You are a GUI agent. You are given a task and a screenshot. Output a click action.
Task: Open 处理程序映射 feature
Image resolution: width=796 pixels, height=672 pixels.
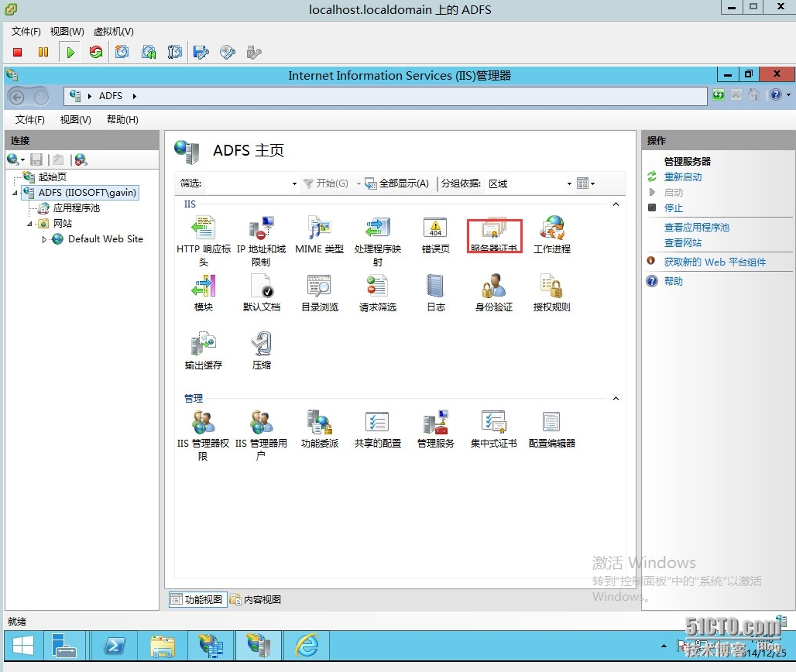tap(377, 241)
